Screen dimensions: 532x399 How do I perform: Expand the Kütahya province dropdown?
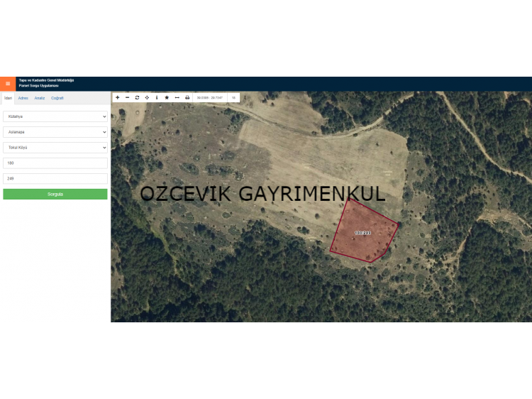pyautogui.click(x=55, y=116)
